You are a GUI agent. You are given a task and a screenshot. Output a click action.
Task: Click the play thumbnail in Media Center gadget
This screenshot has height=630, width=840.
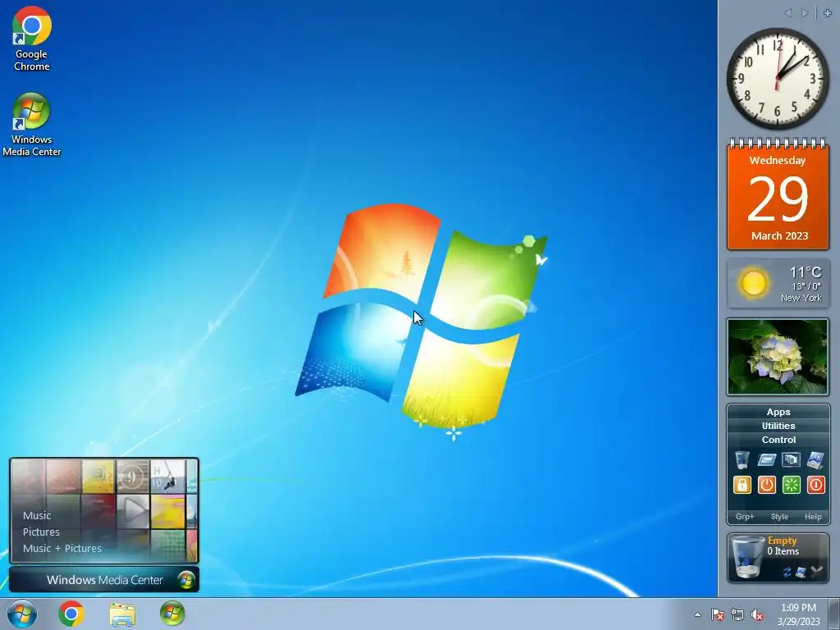coord(133,511)
